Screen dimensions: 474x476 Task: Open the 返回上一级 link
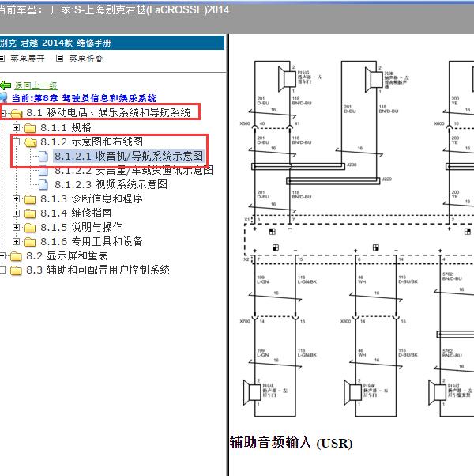pos(36,85)
